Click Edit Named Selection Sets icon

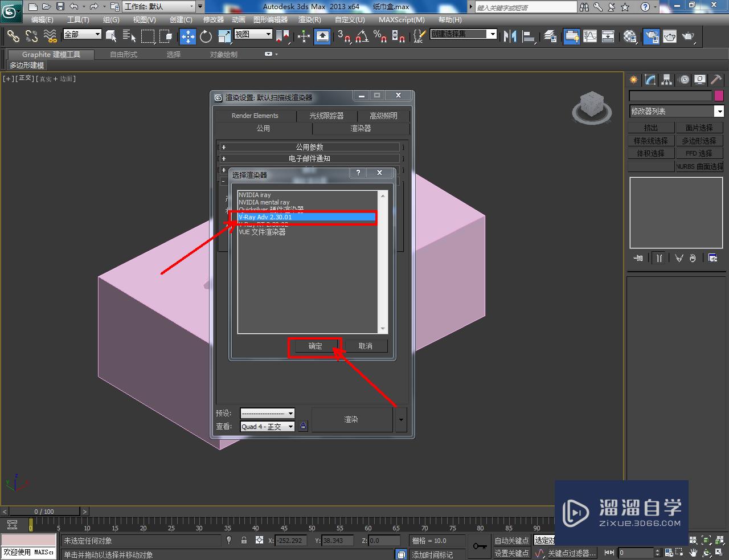click(x=418, y=36)
